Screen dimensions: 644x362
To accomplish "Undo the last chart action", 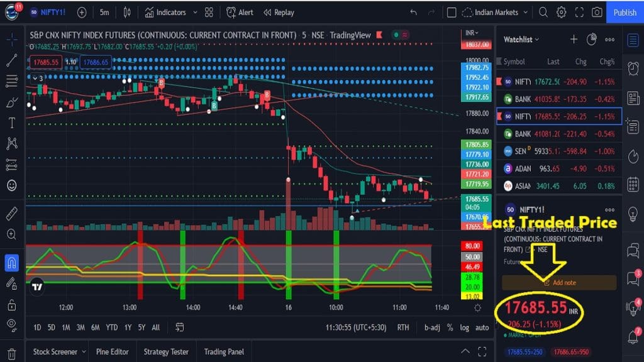I will point(414,13).
